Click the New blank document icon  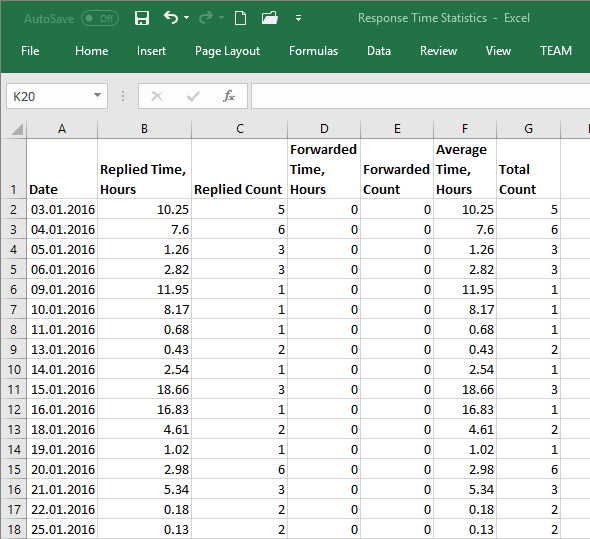pos(240,18)
